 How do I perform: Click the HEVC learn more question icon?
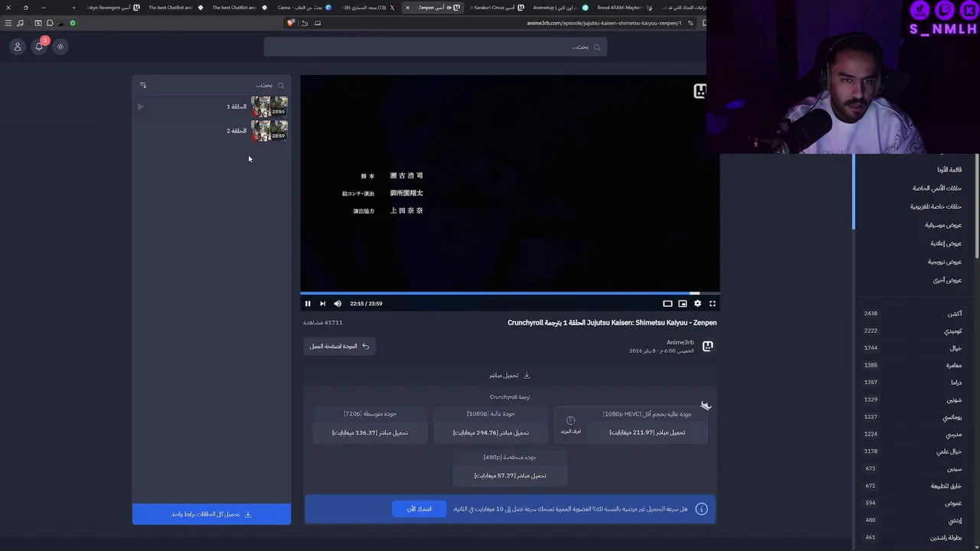[570, 421]
